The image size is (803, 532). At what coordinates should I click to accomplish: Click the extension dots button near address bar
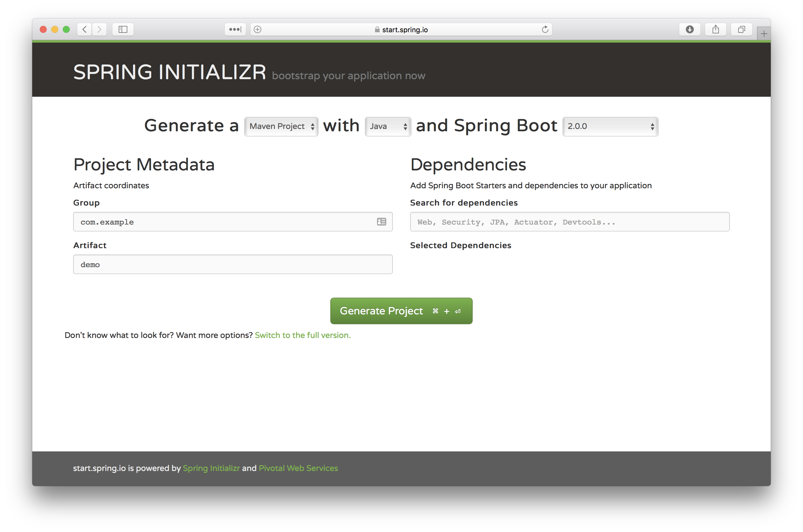(235, 30)
